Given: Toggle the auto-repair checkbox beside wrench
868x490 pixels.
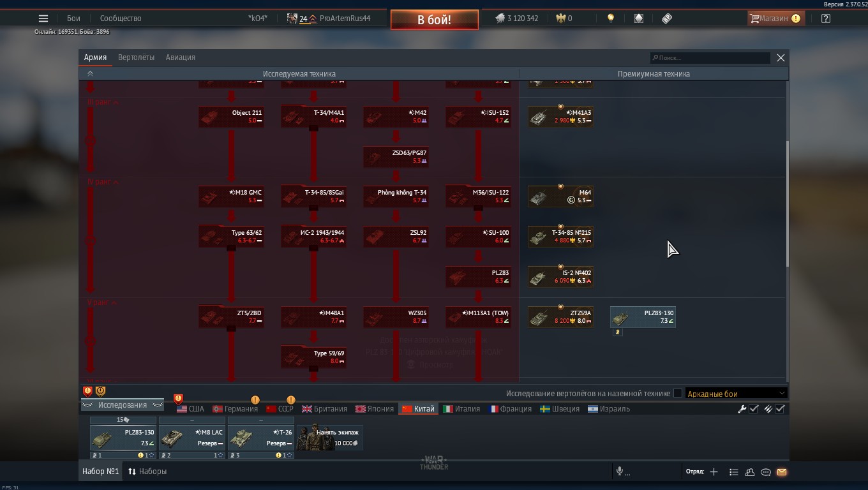Looking at the screenshot, I should tap(754, 409).
